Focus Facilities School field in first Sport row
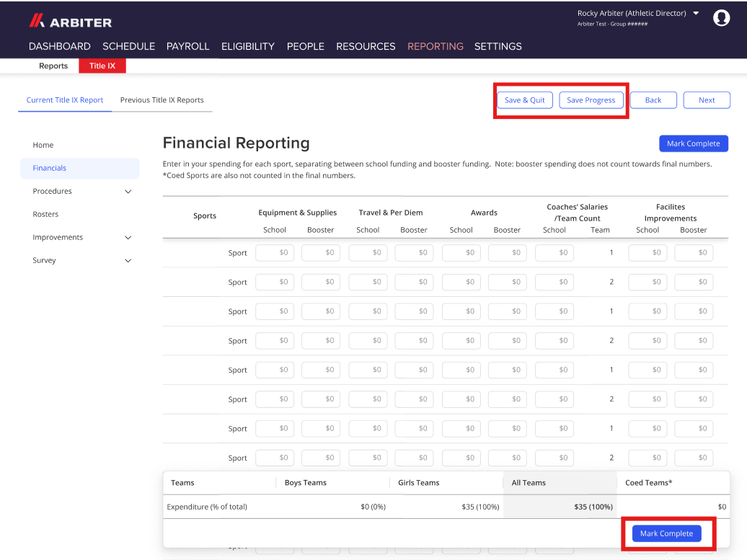The image size is (747, 560). [648, 252]
